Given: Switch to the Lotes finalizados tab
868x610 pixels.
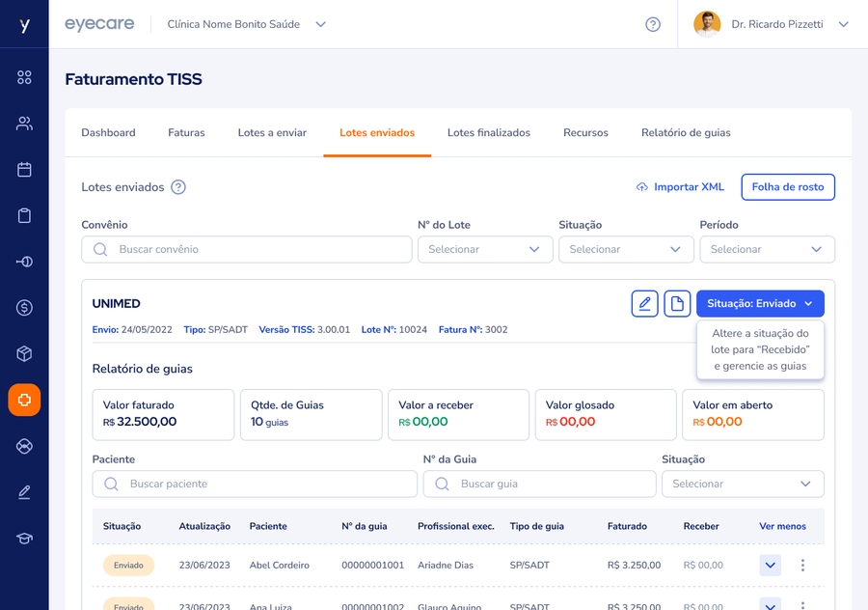Looking at the screenshot, I should pyautogui.click(x=488, y=133).
